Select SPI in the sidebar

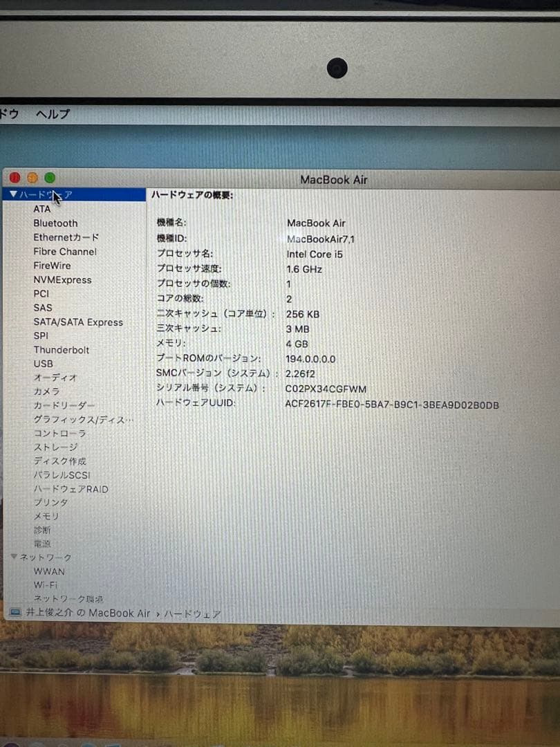41,335
